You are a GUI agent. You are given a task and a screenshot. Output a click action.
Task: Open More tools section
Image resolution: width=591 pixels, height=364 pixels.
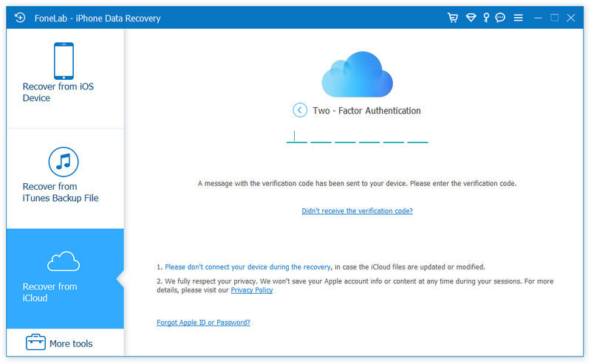click(65, 343)
